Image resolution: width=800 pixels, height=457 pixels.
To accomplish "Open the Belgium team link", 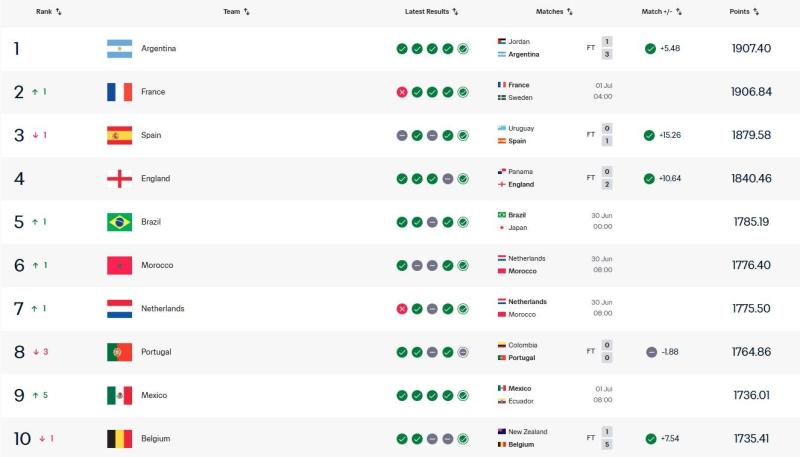I will 156,439.
